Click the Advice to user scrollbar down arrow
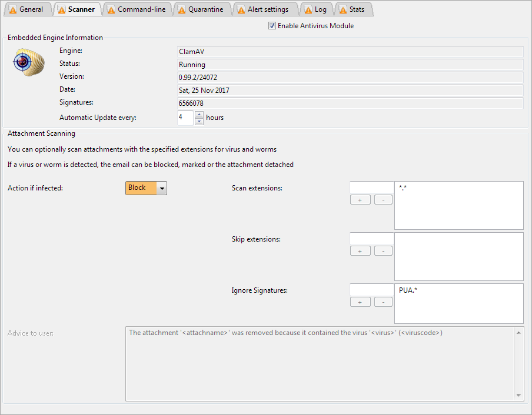 coord(519,396)
